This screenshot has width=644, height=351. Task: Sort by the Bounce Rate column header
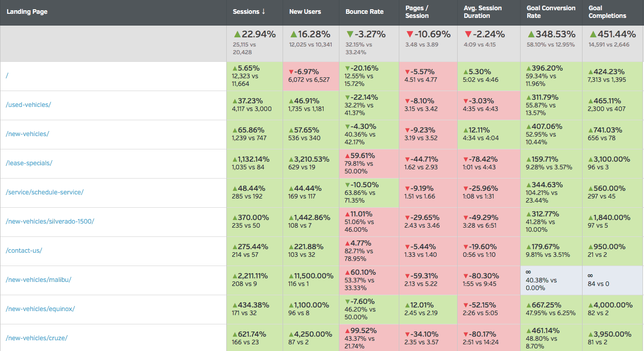(364, 12)
